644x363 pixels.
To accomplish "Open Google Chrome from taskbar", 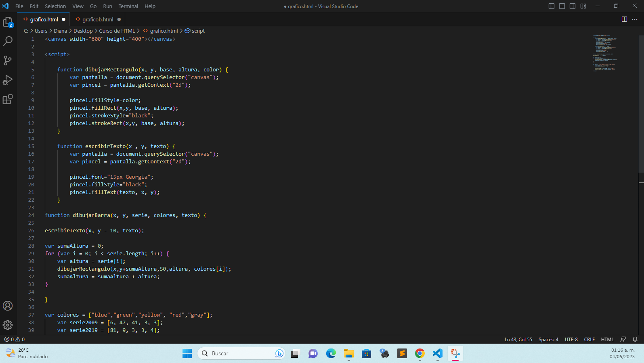I will point(420,353).
